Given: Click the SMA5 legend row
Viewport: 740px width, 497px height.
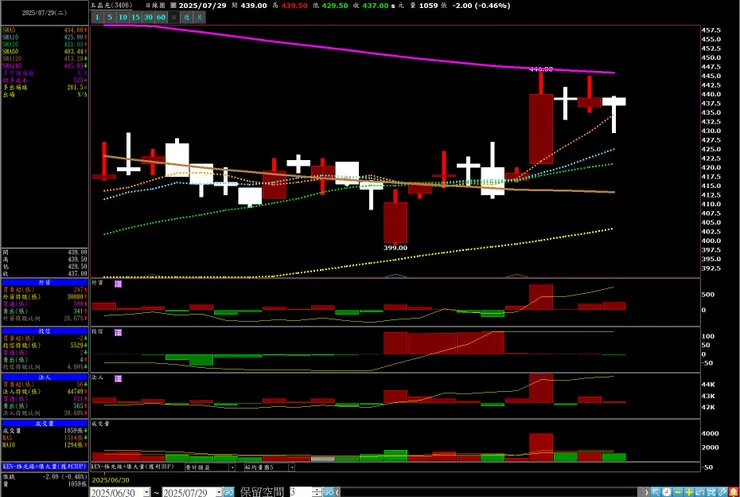Looking at the screenshot, I should coord(44,30).
